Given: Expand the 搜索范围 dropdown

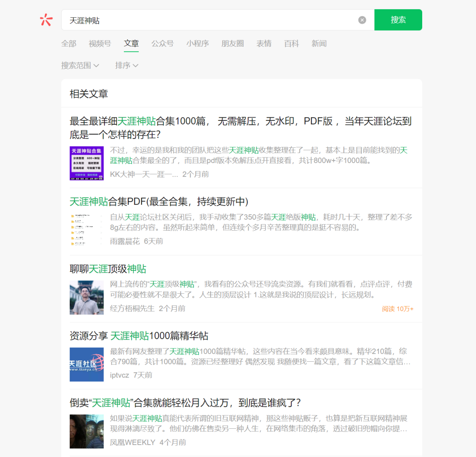Looking at the screenshot, I should [80, 65].
